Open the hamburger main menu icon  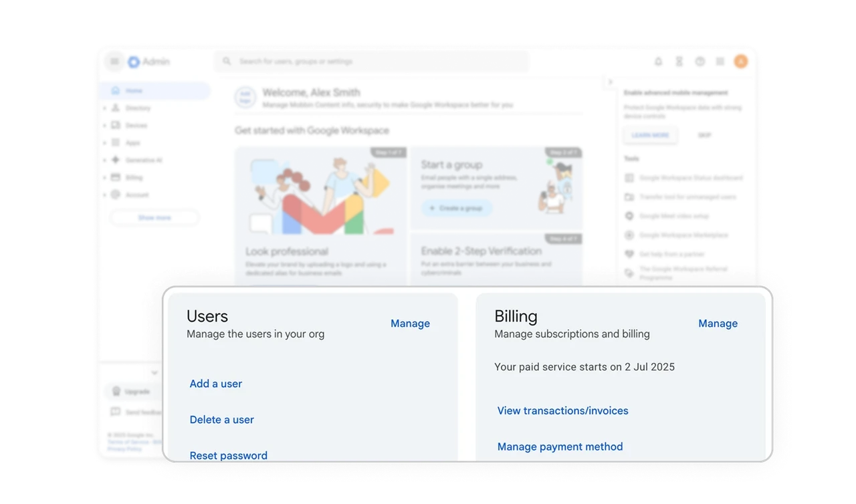114,61
